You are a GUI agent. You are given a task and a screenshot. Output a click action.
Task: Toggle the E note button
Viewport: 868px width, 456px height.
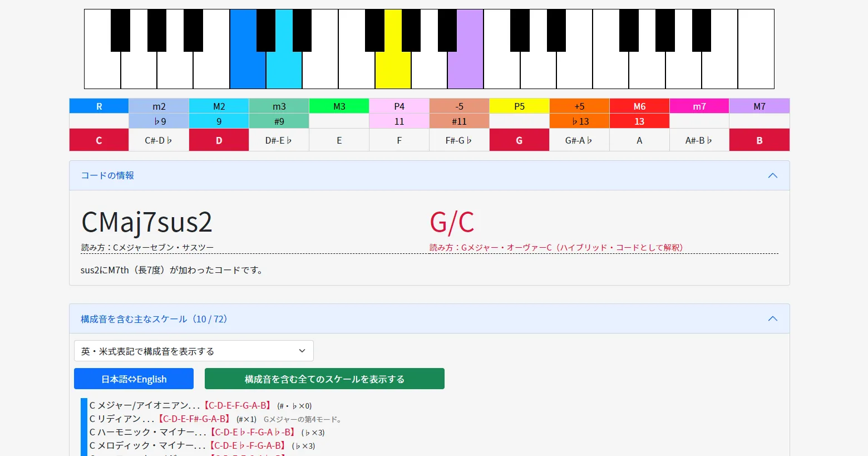tap(339, 140)
